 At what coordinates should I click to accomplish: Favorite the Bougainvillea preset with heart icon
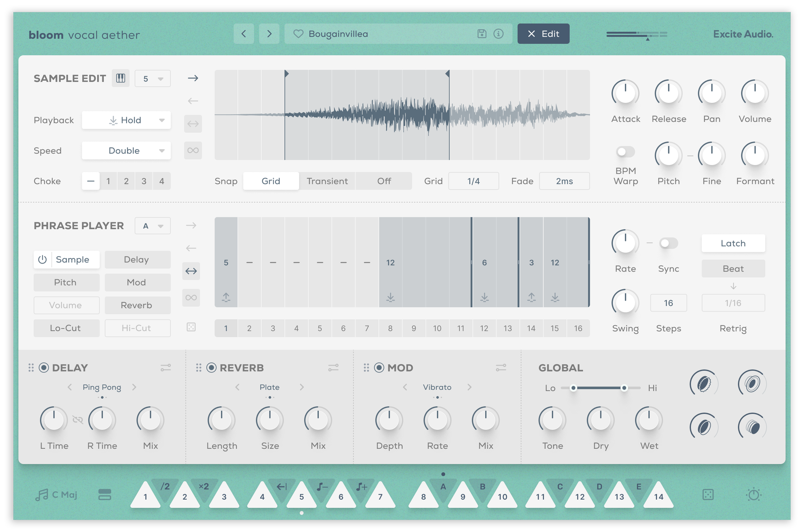(298, 33)
